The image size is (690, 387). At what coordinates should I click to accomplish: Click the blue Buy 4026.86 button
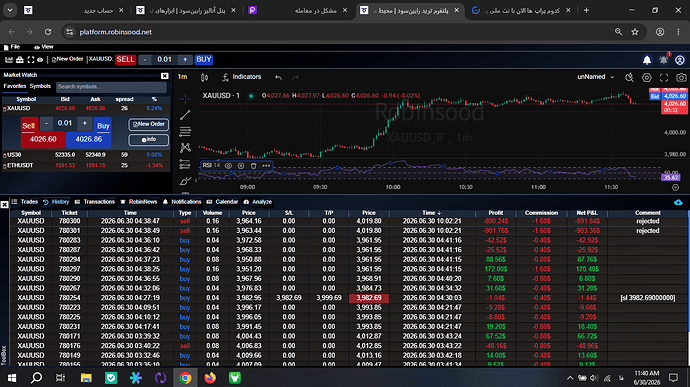point(89,139)
